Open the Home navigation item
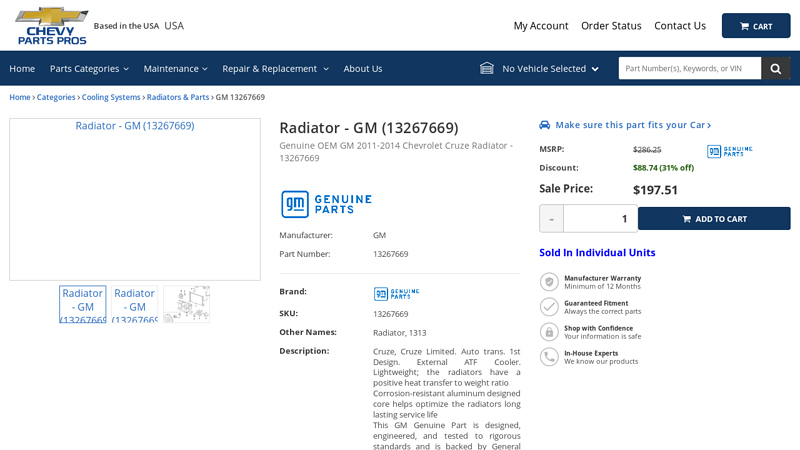This screenshot has height=450, width=800. 22,69
